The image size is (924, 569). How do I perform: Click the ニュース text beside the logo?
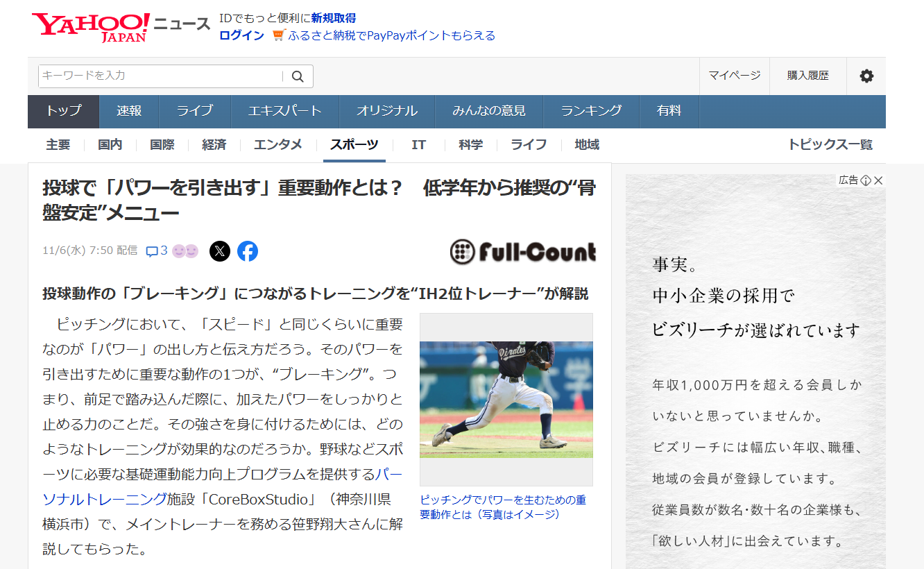tap(182, 25)
